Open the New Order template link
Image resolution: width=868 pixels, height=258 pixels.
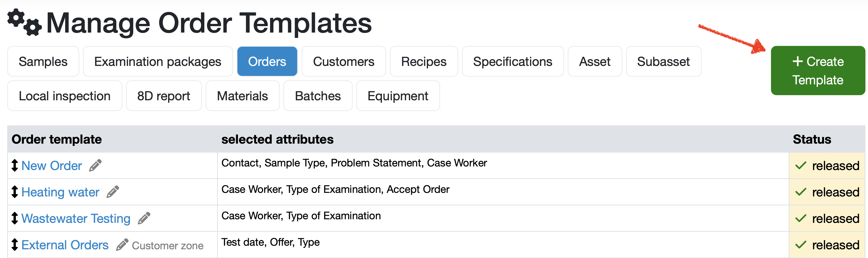[52, 166]
